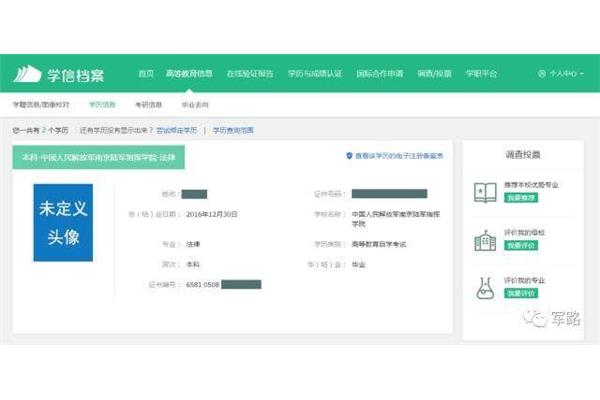The height and width of the screenshot is (400, 600).
Task: Click the 调查投票 panel heading
Action: [523, 155]
